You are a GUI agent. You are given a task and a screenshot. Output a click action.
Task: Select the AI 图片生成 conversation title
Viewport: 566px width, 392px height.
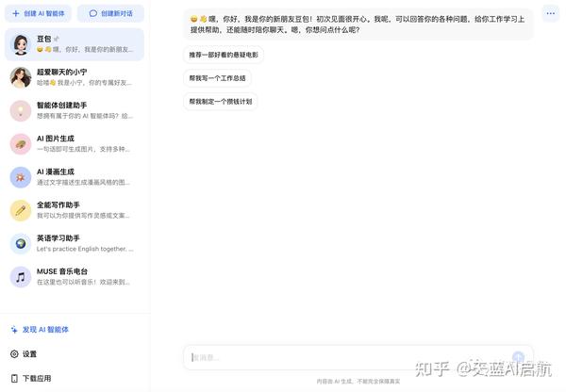pyautogui.click(x=56, y=139)
